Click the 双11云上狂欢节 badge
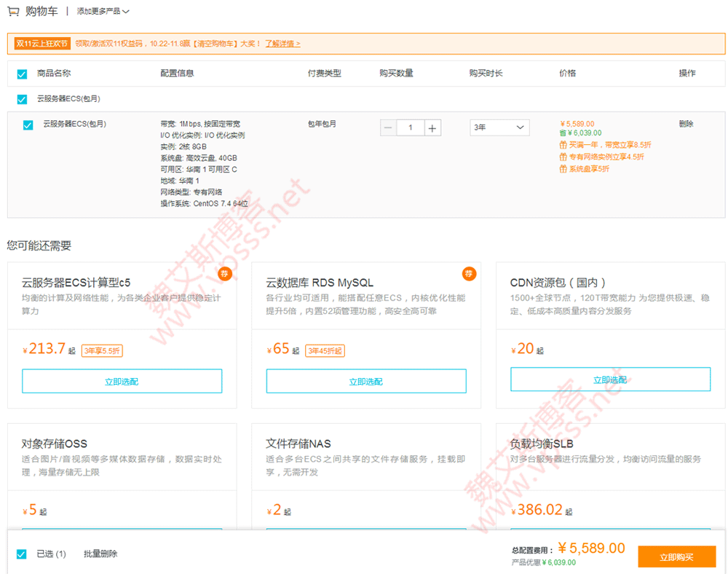The height and width of the screenshot is (574, 728). [42, 44]
